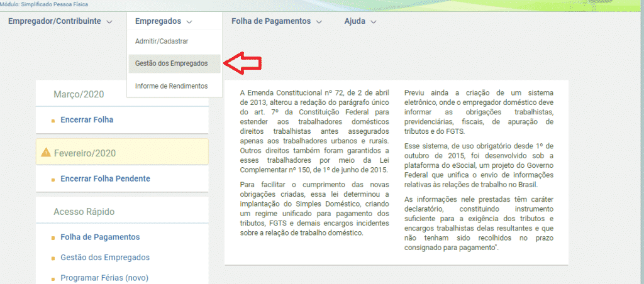Click the bullet icon beside Encerrar Folha
The width and height of the screenshot is (644, 284).
tap(53, 121)
